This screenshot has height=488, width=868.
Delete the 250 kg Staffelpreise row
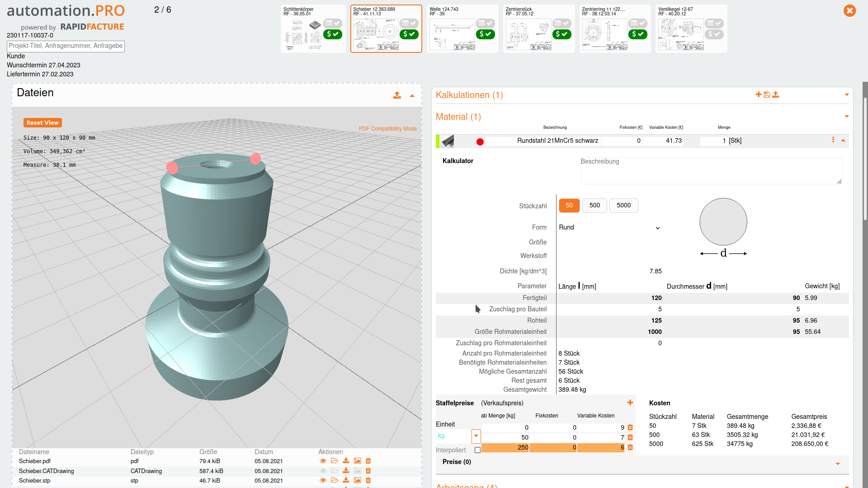pos(630,447)
